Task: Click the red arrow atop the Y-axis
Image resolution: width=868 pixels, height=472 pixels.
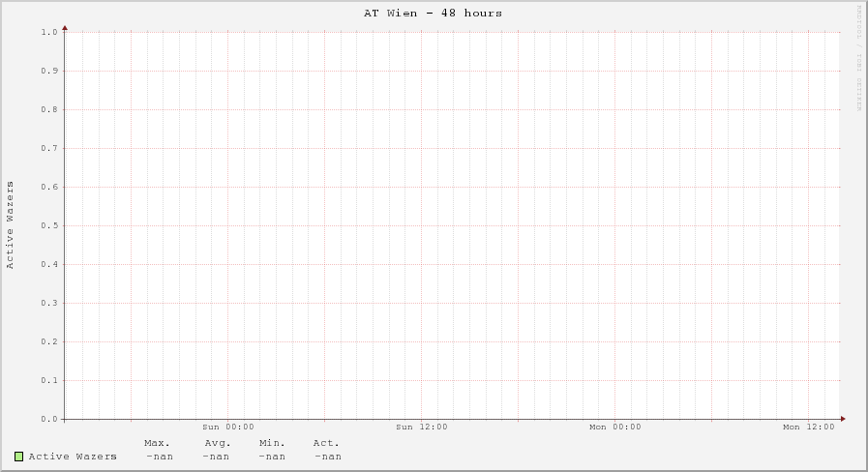Action: point(65,28)
